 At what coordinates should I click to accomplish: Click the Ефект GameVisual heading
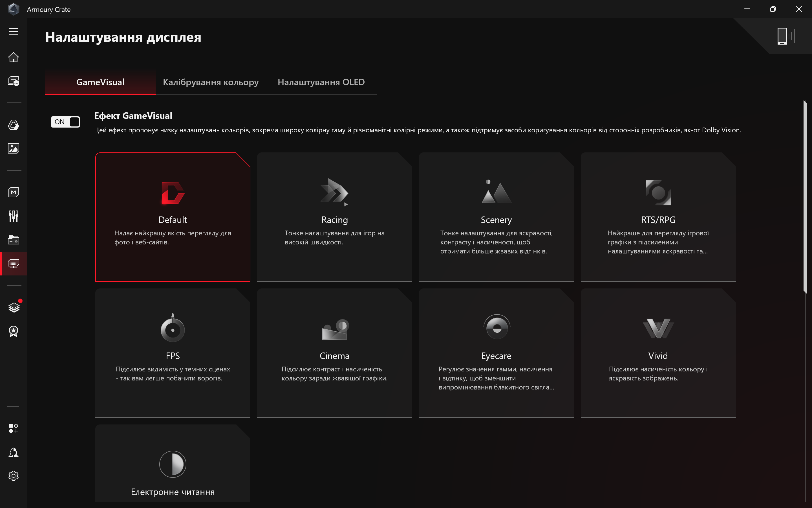133,116
